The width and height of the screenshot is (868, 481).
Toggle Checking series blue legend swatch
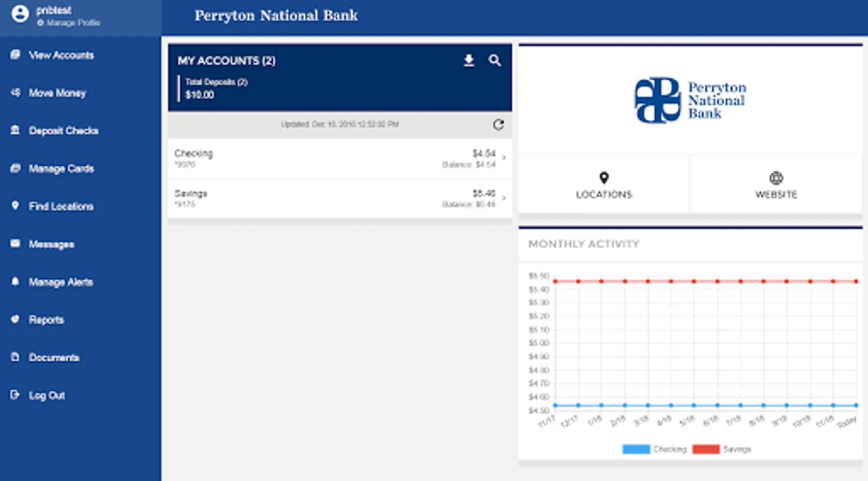(x=636, y=449)
